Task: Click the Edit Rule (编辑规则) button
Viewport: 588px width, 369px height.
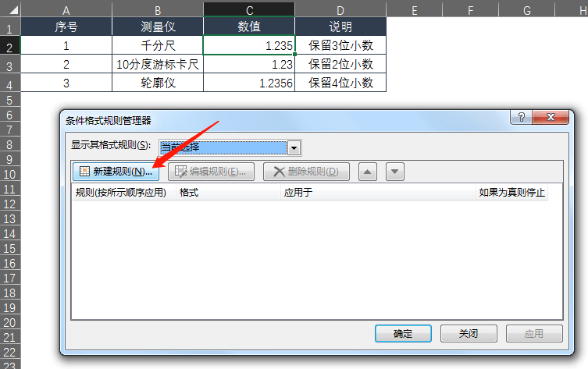Action: (x=211, y=172)
